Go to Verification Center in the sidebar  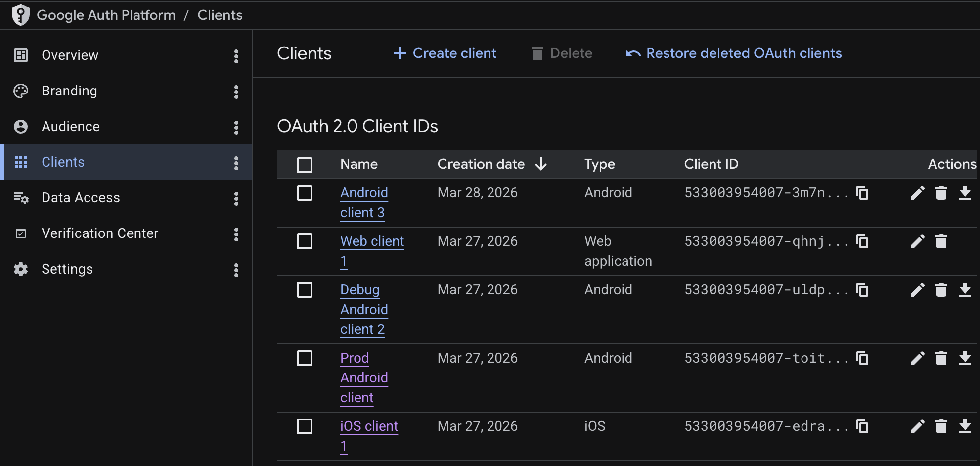[x=126, y=233]
